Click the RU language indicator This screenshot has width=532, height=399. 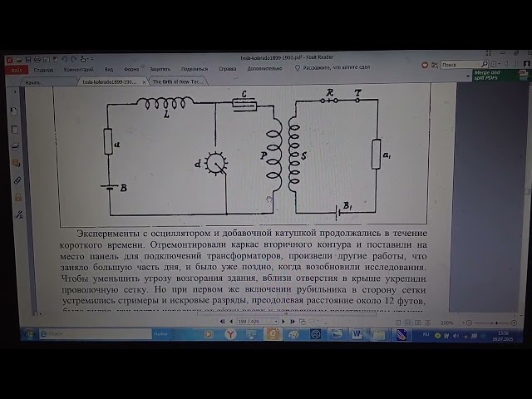coord(426,334)
